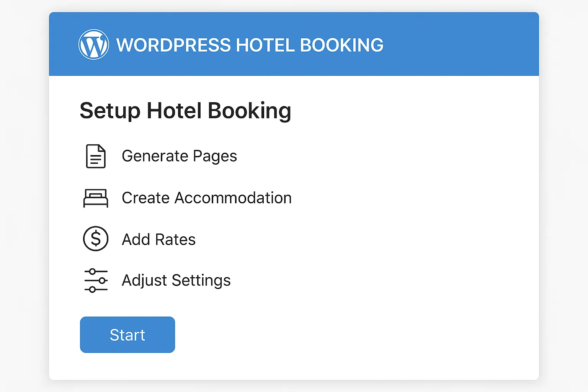This screenshot has width=588, height=392.
Task: Click the Adjust Settings sliders icon
Action: tap(96, 281)
